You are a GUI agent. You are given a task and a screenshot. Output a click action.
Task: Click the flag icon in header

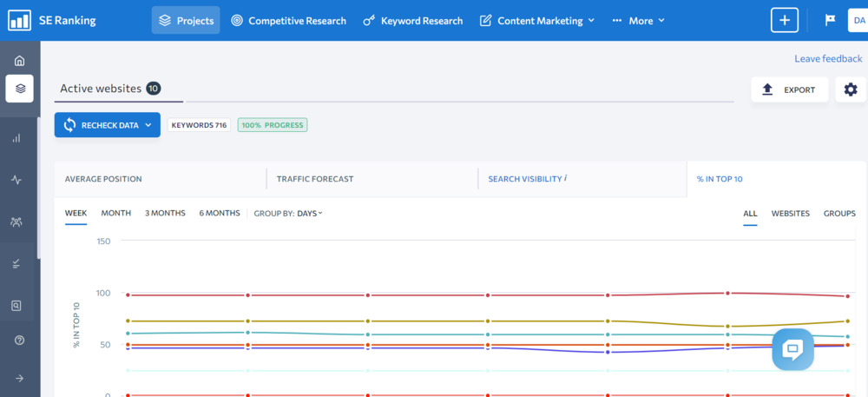(830, 21)
